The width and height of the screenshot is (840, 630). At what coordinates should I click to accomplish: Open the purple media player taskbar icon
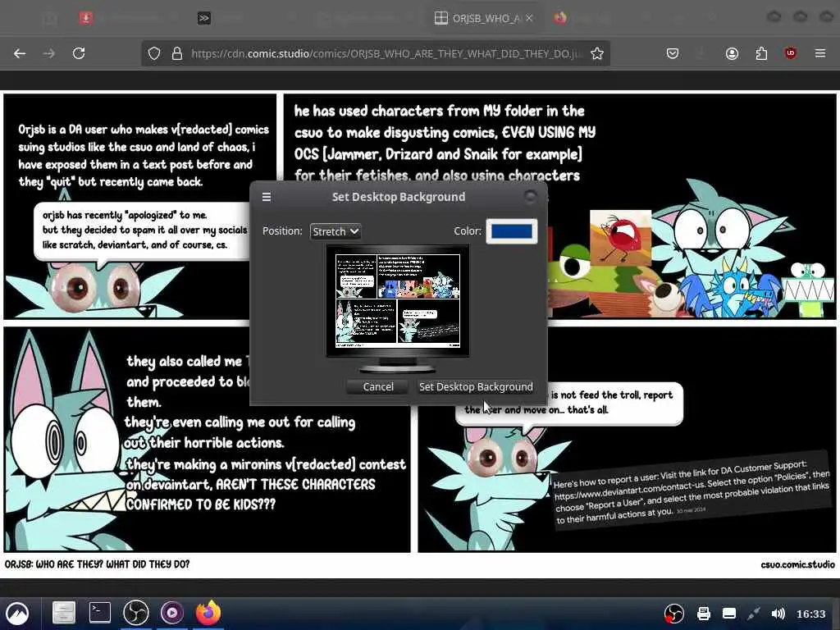(x=172, y=613)
